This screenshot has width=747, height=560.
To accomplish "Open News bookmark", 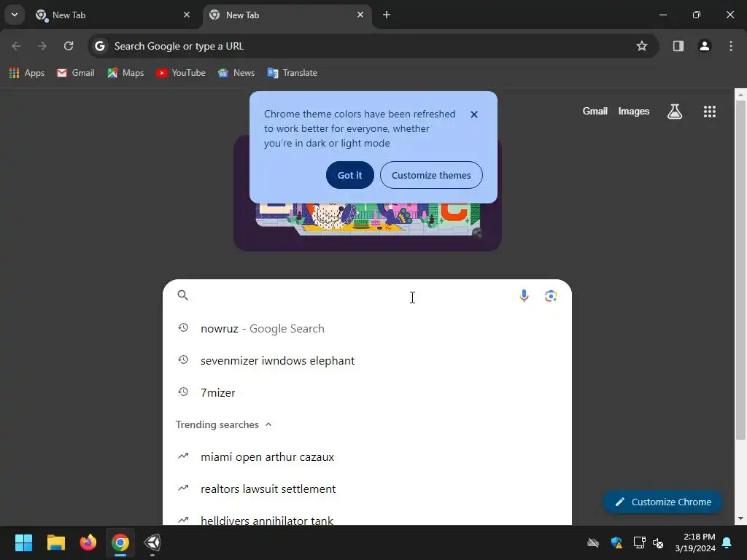I will click(236, 73).
